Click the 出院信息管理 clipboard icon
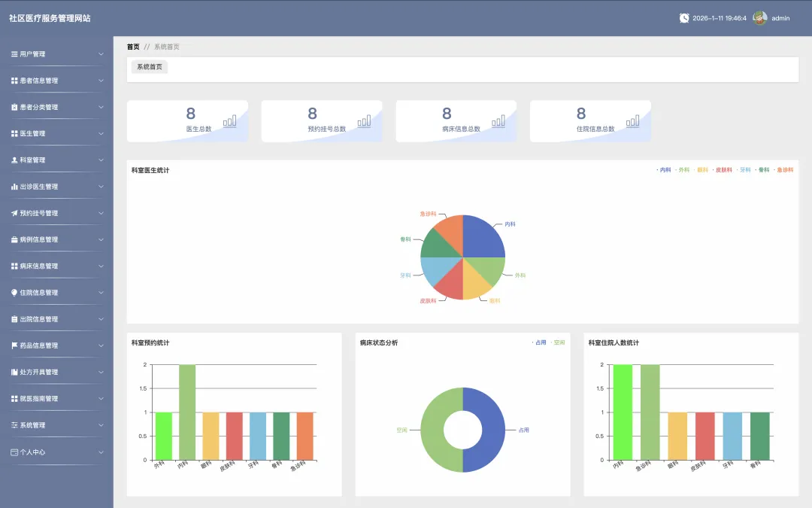Viewport: 812px width, 508px height. (14, 319)
